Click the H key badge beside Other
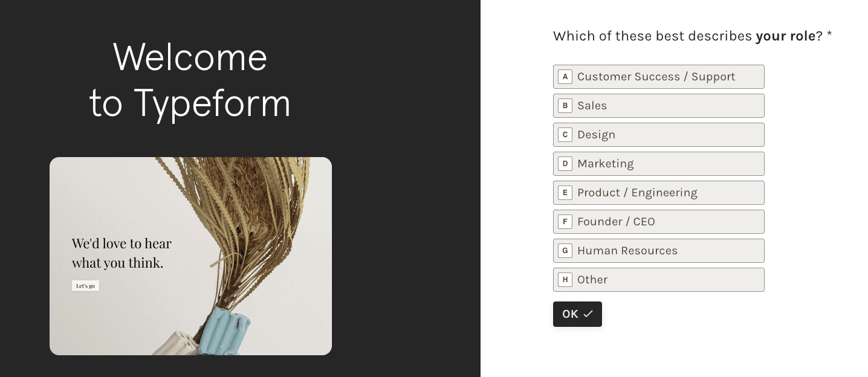Screen dimensions: 868x377 (565, 280)
